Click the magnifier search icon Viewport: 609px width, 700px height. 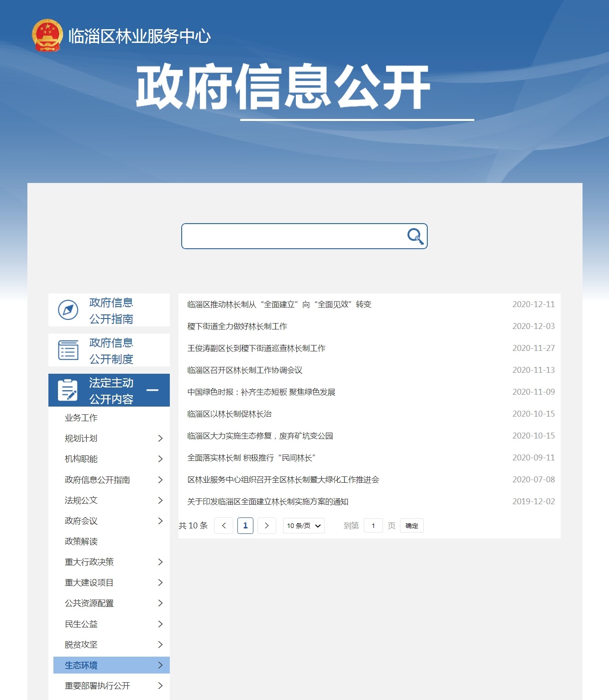(x=415, y=236)
